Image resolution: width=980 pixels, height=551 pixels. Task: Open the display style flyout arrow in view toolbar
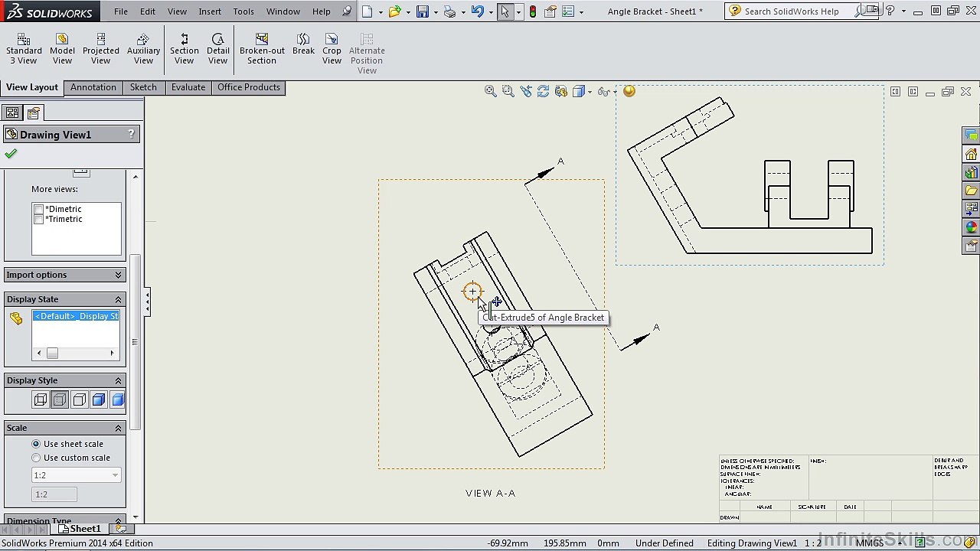point(589,92)
